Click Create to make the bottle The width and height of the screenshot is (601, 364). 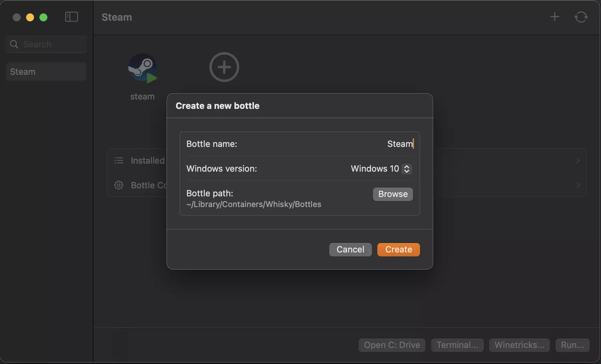[399, 249]
